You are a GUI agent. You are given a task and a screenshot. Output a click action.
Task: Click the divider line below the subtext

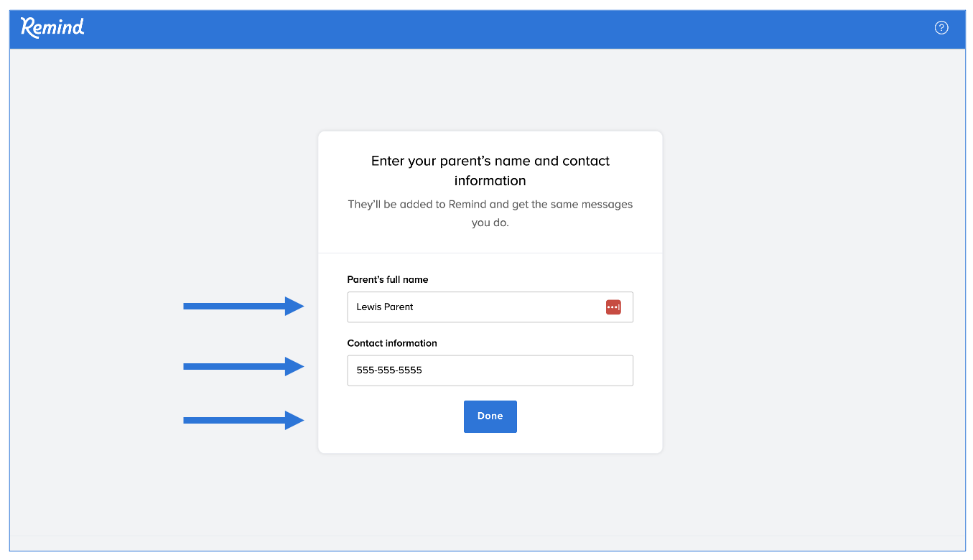tap(490, 253)
